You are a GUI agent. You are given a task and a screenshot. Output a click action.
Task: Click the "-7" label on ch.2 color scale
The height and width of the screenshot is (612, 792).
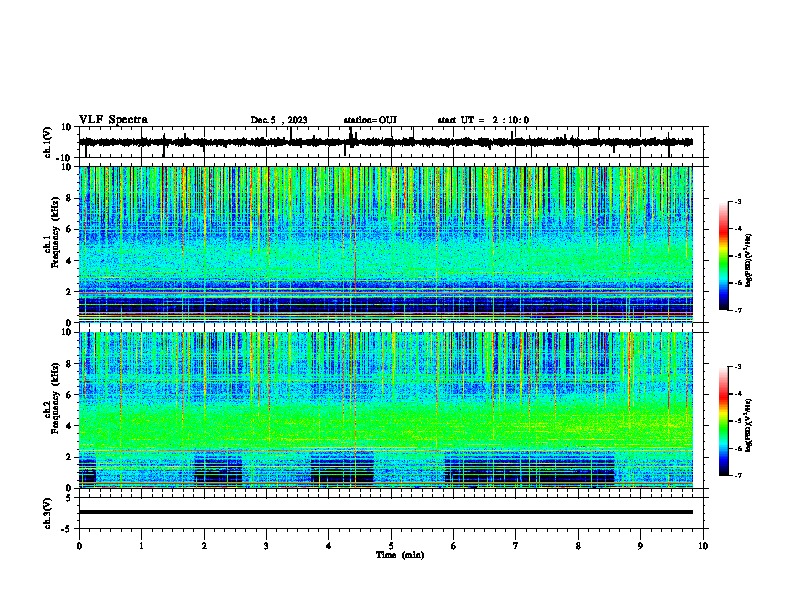click(x=737, y=476)
